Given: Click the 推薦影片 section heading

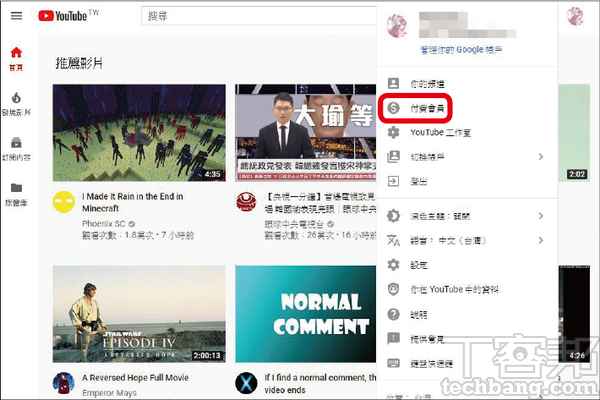Looking at the screenshot, I should [x=79, y=63].
